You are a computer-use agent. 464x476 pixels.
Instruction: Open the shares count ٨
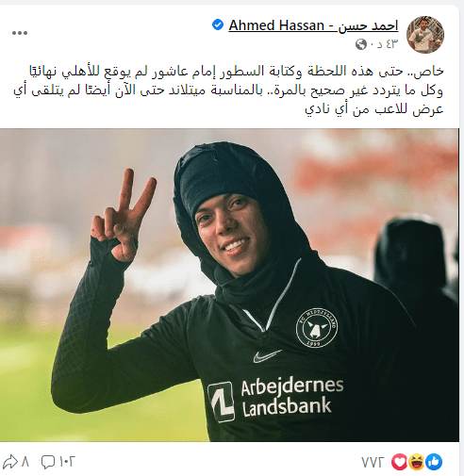point(25,462)
